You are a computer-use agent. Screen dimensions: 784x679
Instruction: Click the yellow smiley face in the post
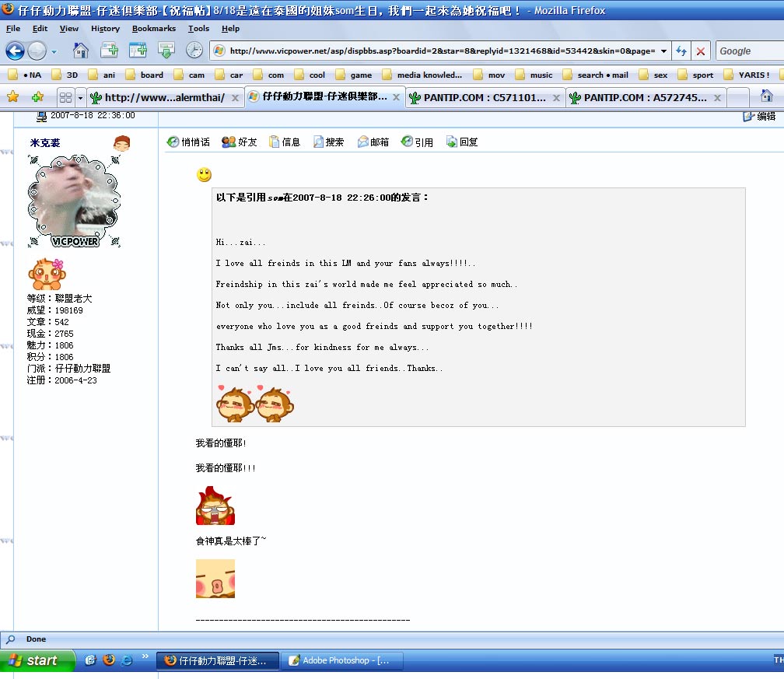coord(204,174)
